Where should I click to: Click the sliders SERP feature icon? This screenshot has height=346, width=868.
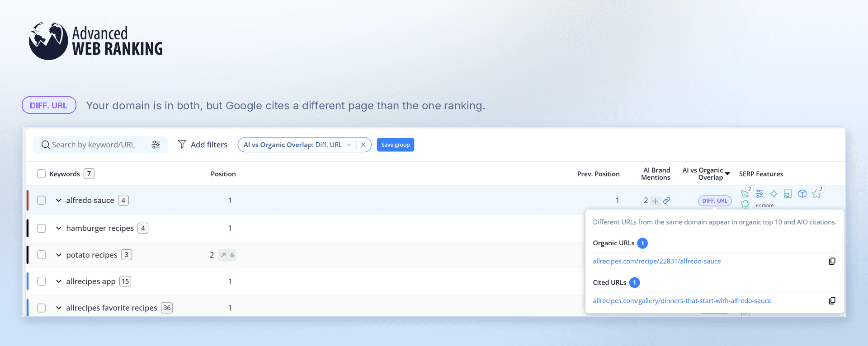pos(759,194)
